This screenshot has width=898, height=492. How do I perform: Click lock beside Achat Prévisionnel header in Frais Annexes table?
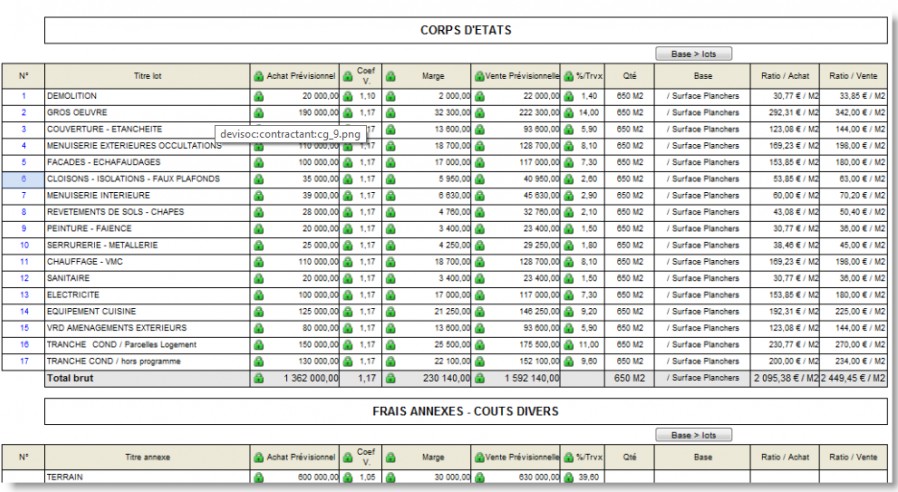(x=258, y=458)
